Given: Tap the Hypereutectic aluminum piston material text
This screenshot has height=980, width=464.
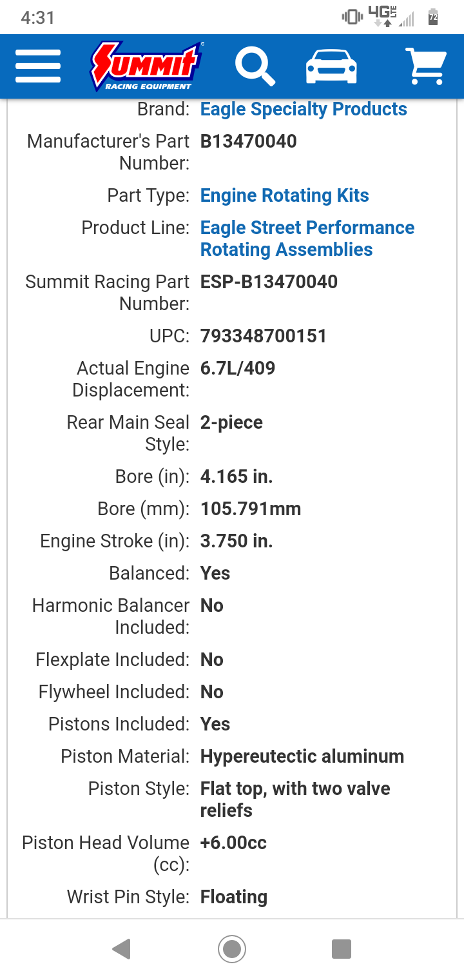Looking at the screenshot, I should pyautogui.click(x=302, y=756).
